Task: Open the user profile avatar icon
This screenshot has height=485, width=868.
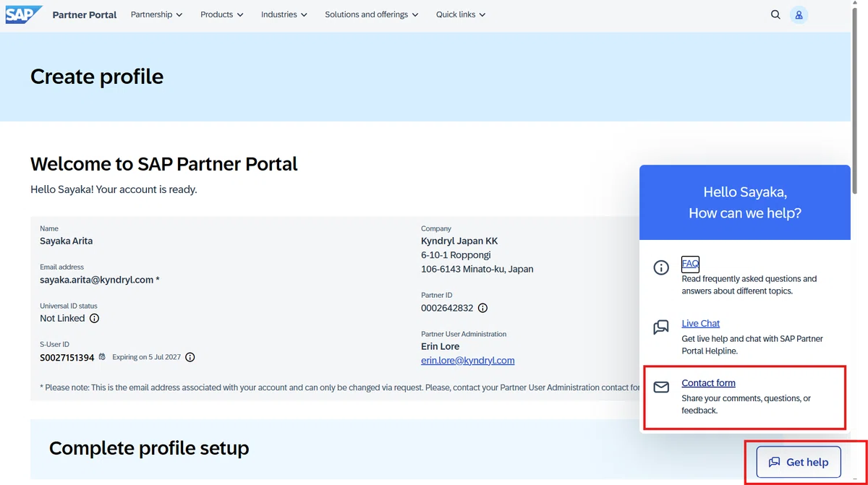Action: [799, 14]
